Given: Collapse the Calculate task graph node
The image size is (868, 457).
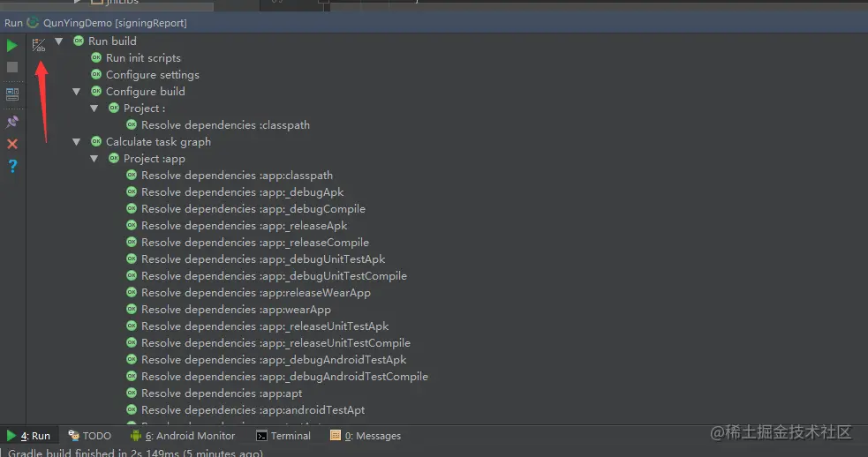Looking at the screenshot, I should click(x=77, y=142).
